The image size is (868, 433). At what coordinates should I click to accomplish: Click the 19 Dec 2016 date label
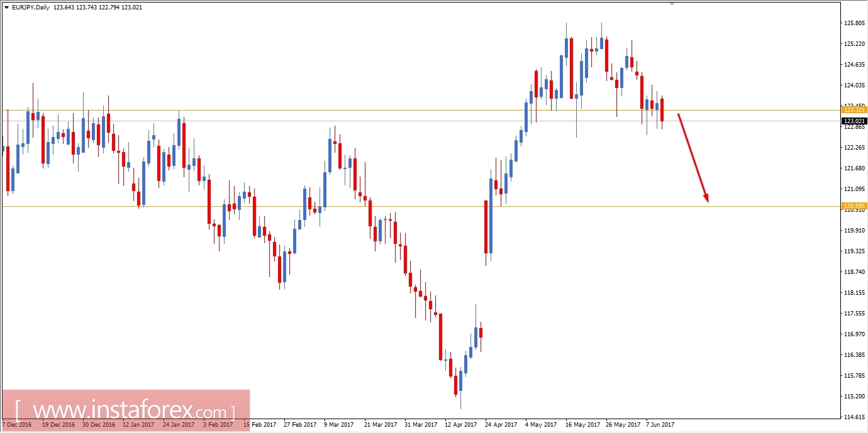click(x=58, y=425)
